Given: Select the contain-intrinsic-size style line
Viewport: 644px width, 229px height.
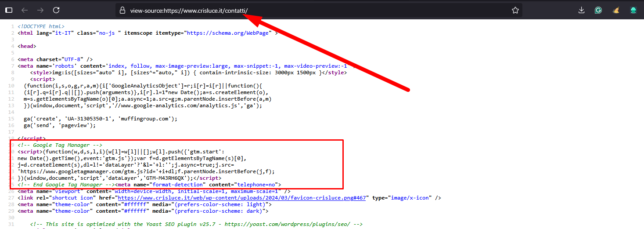Looking at the screenshot, I should point(188,73).
